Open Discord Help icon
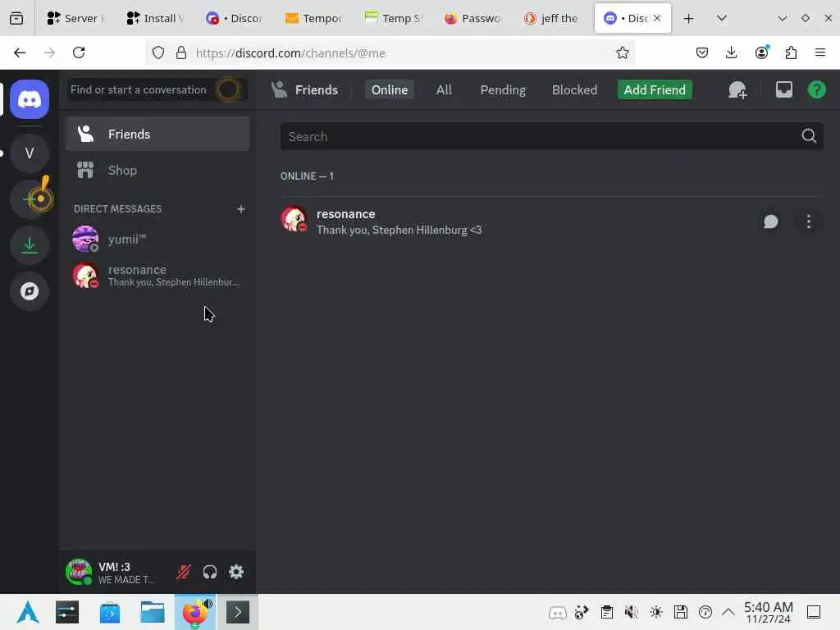Viewport: 840px width, 630px height. point(816,89)
